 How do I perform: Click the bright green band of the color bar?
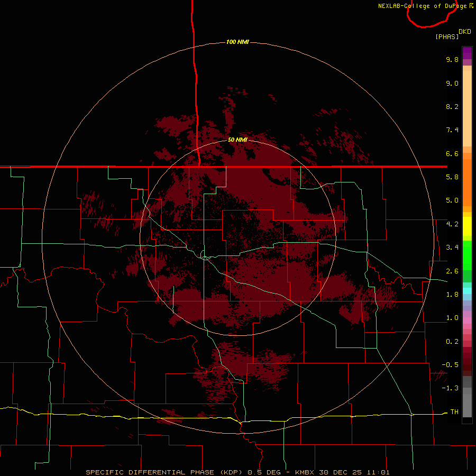point(467,255)
